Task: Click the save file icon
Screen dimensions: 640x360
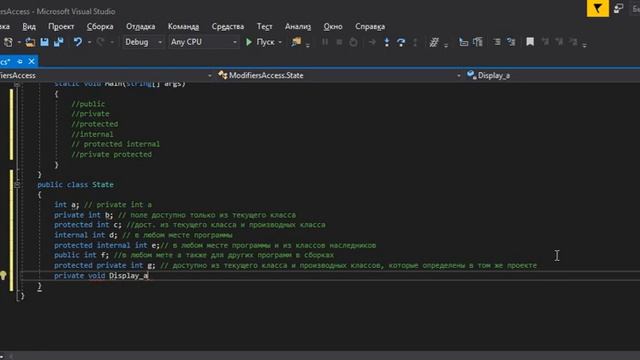Action: point(44,42)
